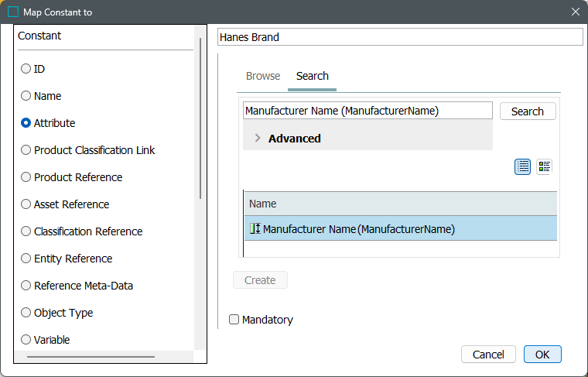588x377 pixels.
Task: Select the Attribute radio button
Action: pos(26,122)
